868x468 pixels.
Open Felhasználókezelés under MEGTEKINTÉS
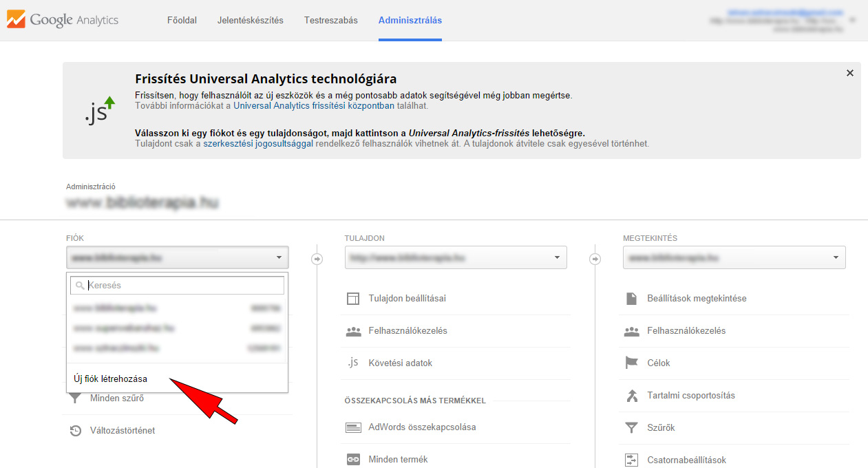pos(686,330)
